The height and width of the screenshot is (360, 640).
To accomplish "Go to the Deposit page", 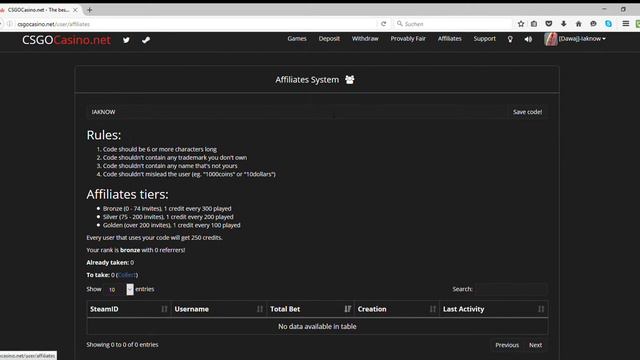I will (x=329, y=39).
